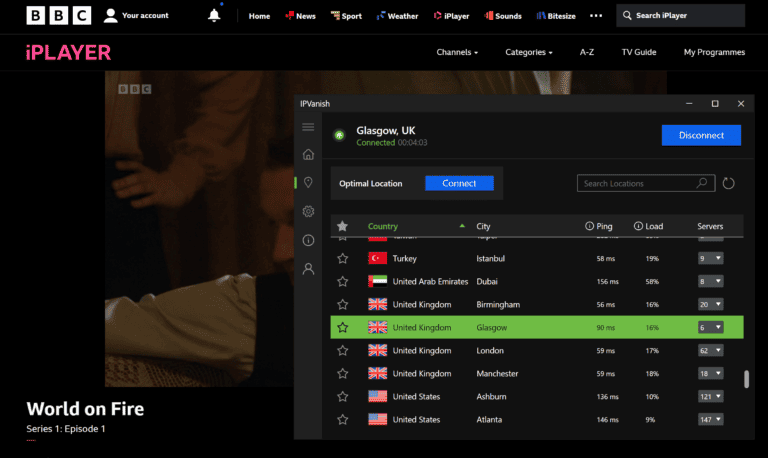768x458 pixels.
Task: Open My Programmes in iPlayer
Action: point(714,52)
